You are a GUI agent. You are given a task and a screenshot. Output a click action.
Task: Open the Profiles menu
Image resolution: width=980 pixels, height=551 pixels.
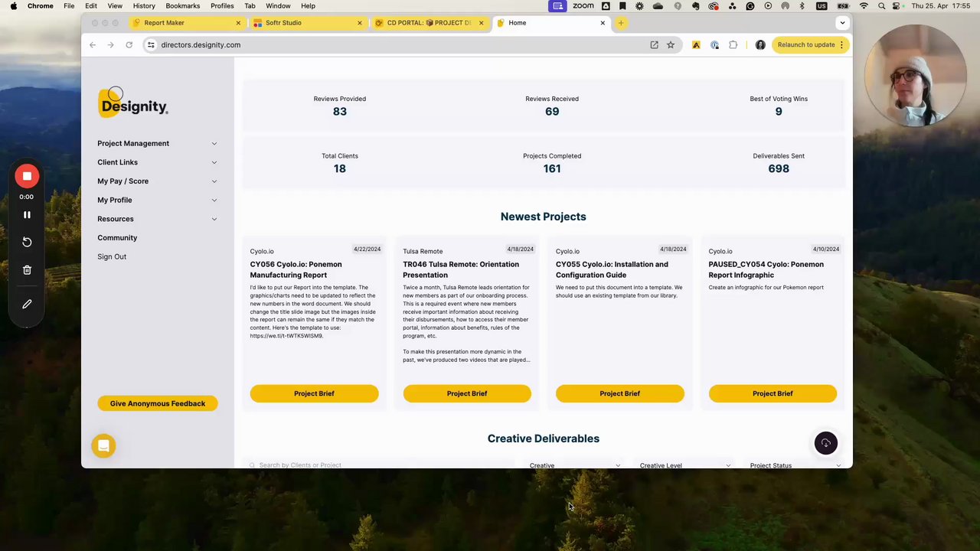click(222, 6)
